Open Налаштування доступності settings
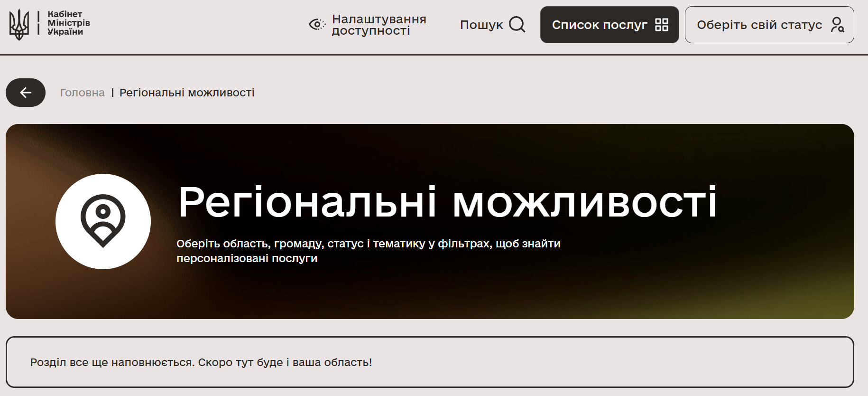 (x=379, y=25)
